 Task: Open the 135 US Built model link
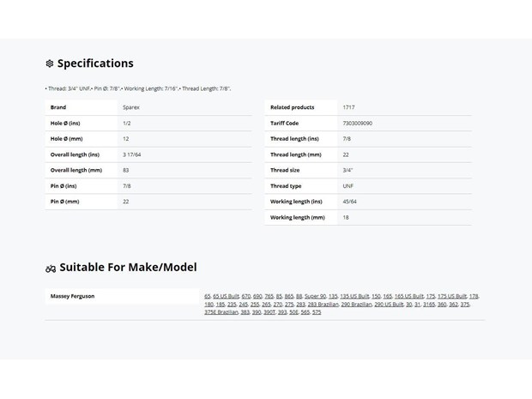click(x=354, y=296)
